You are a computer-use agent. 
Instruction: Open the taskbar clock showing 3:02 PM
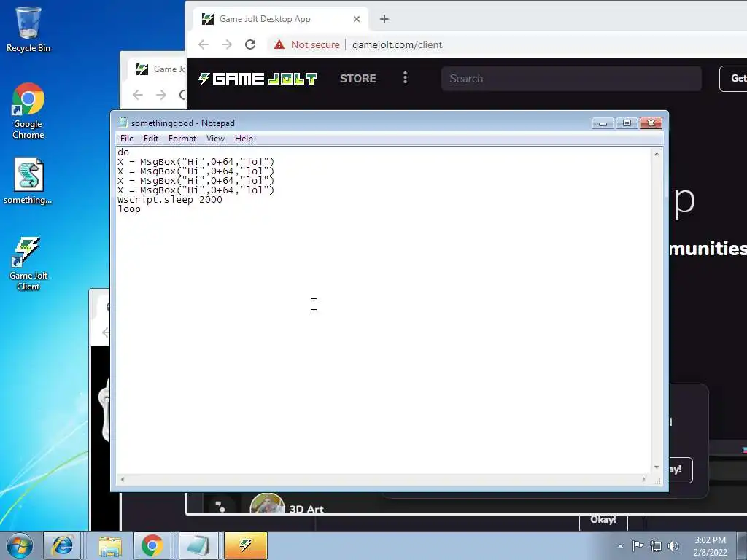(x=710, y=546)
